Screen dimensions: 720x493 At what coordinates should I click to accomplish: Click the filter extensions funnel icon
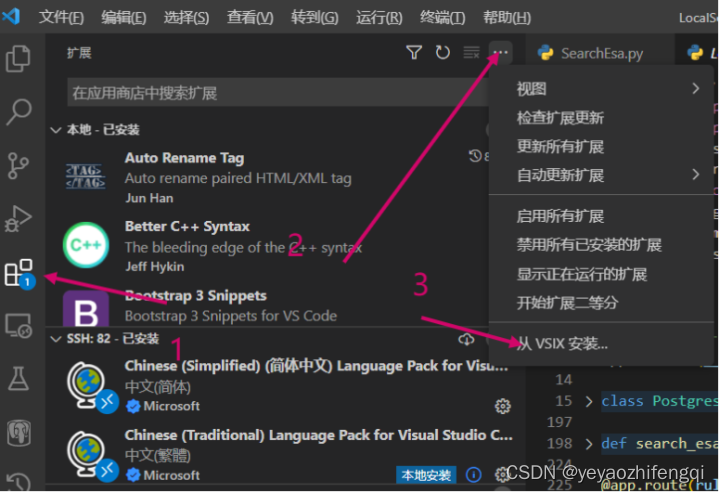point(414,52)
